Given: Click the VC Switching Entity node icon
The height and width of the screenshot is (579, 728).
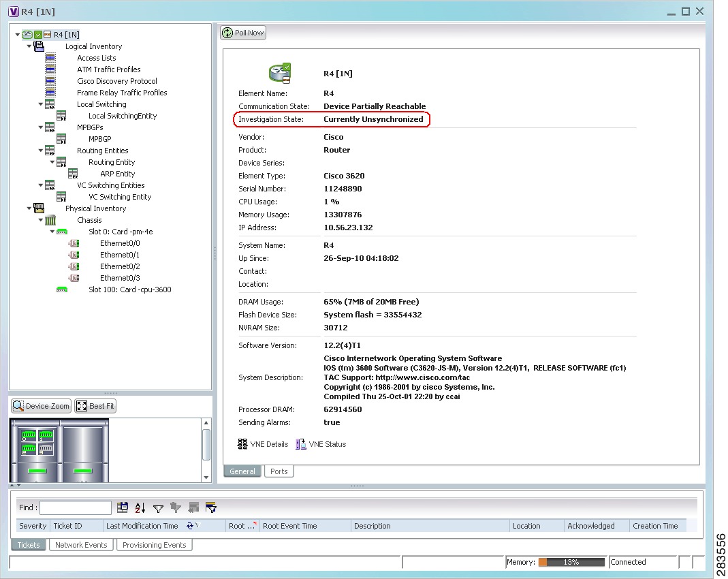Looking at the screenshot, I should pos(61,197).
